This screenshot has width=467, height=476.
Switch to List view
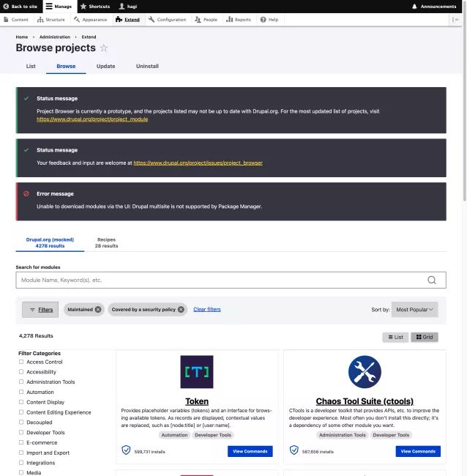point(395,337)
